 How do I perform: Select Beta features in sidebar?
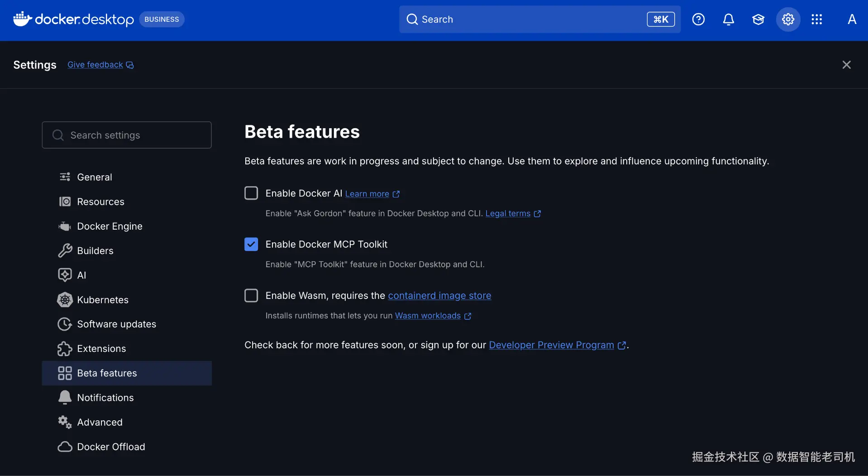tap(127, 373)
